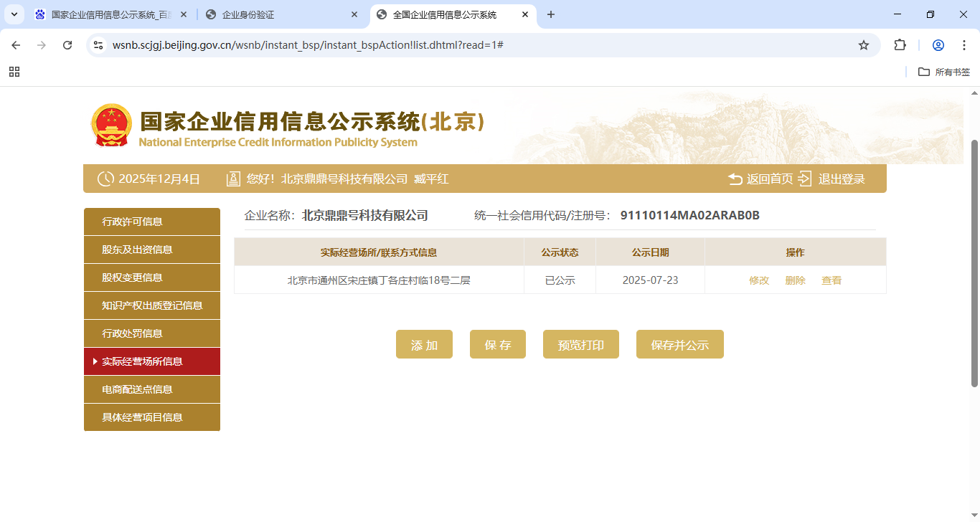Open the site information icon in address bar
The height and width of the screenshot is (522, 980).
pyautogui.click(x=99, y=45)
